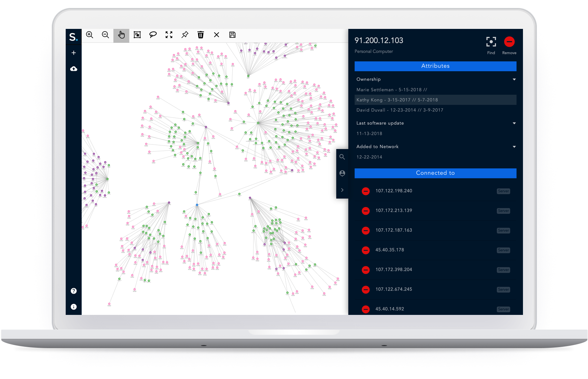
Task: Collapse the Added to Network arrow
Action: [x=514, y=147]
